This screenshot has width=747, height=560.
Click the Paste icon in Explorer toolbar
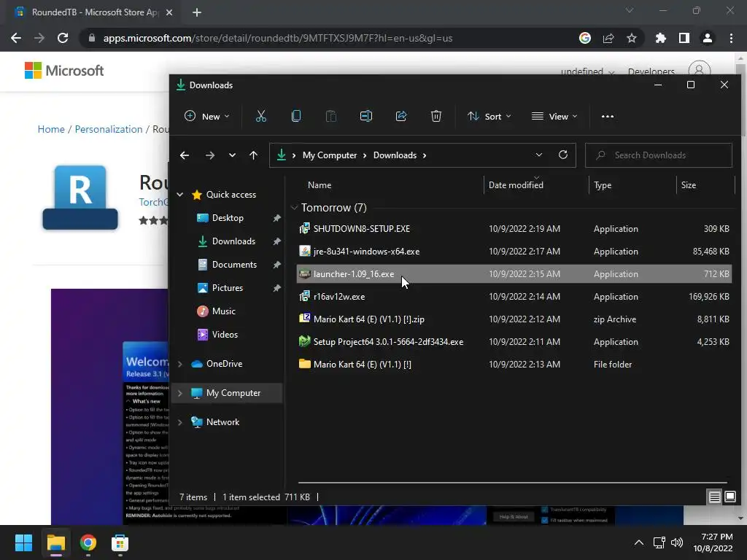coord(330,116)
